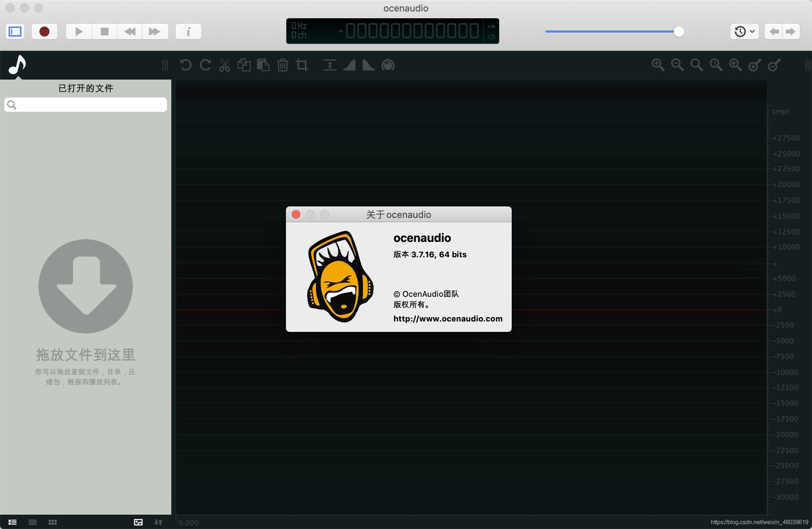Open the file information (i) button
The height and width of the screenshot is (529, 812).
coord(188,32)
